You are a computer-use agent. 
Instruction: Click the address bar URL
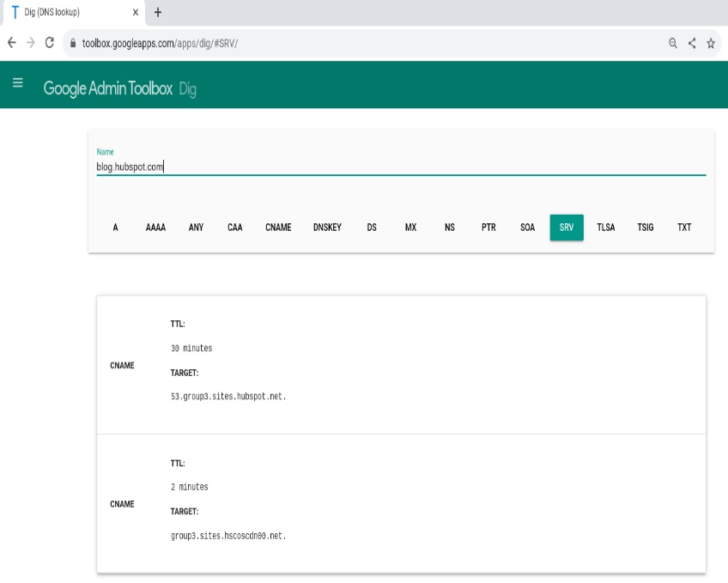click(x=161, y=43)
